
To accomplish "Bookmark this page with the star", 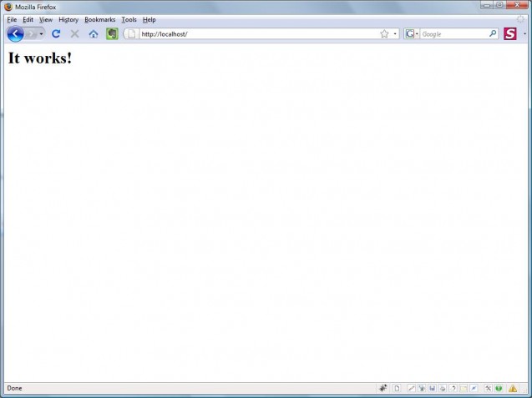I will pyautogui.click(x=384, y=34).
